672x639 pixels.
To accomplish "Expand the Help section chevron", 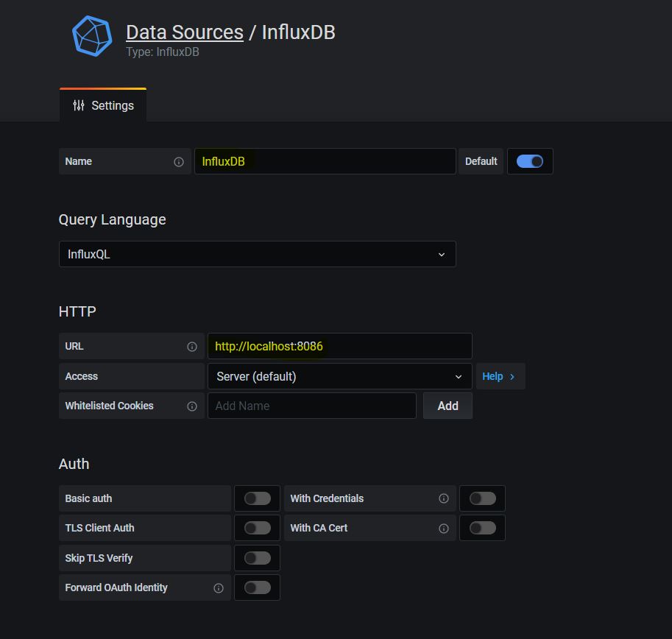I will tap(512, 377).
